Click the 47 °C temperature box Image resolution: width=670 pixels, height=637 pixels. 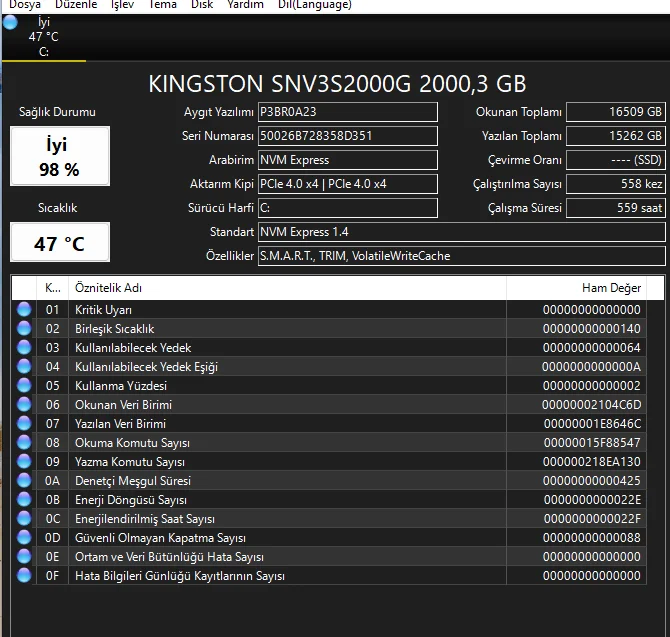60,242
